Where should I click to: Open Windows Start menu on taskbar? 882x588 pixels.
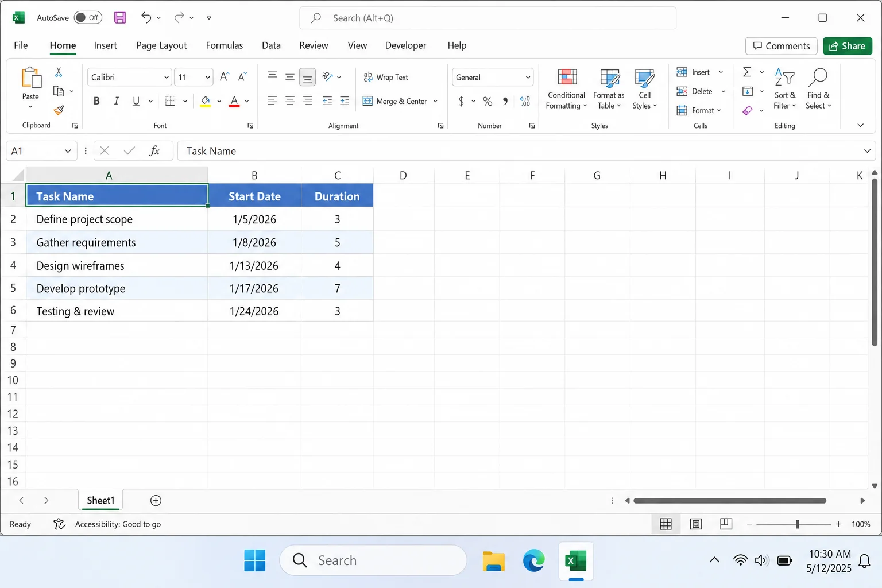(254, 560)
